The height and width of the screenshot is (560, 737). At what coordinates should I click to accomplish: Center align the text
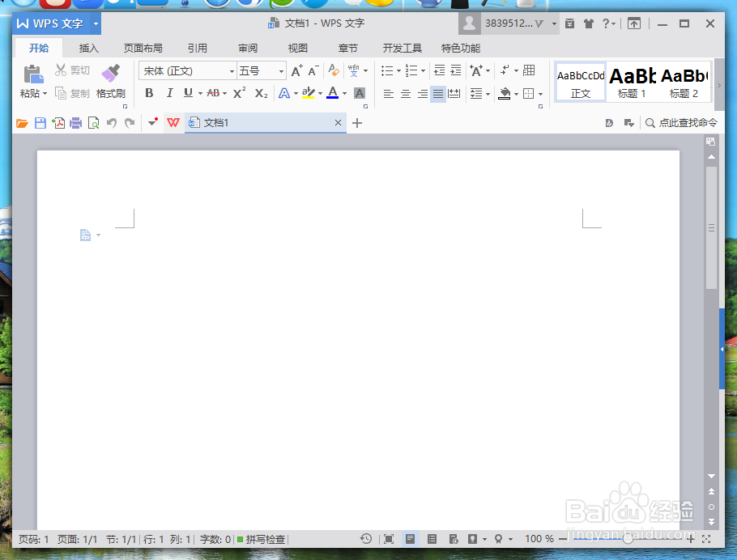click(x=406, y=94)
